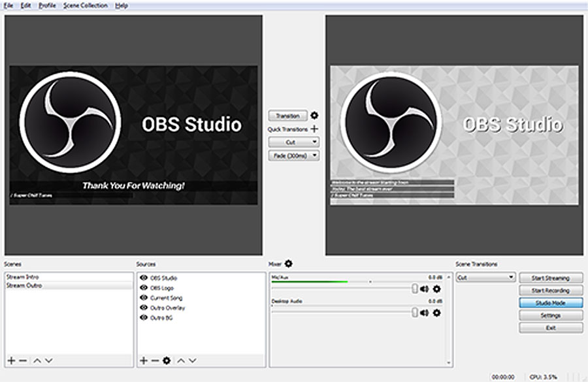Click the 00:00:00 status bar timer
This screenshot has width=588, height=382.
[x=503, y=377]
